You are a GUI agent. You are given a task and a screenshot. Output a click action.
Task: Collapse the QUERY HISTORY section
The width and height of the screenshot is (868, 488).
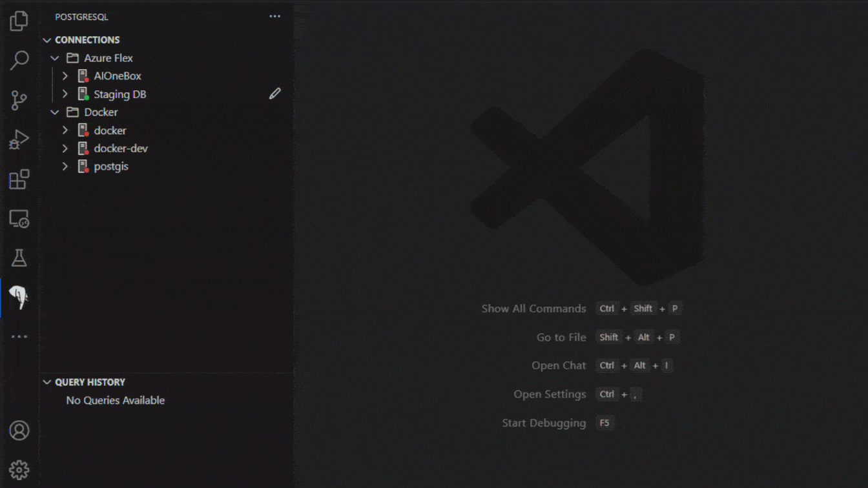click(x=46, y=382)
